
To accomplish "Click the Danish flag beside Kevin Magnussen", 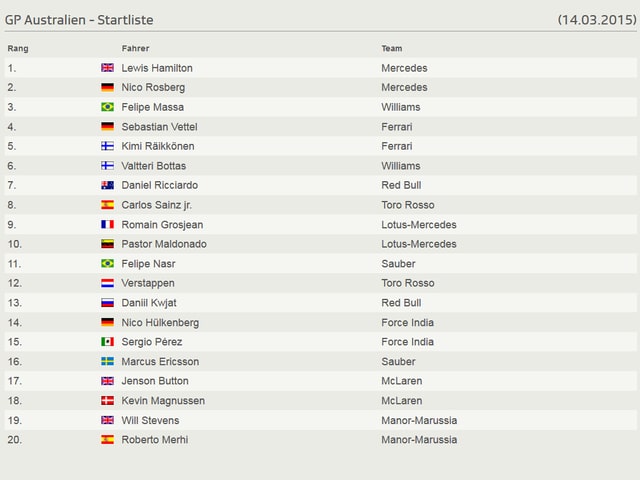I will [x=107, y=400].
